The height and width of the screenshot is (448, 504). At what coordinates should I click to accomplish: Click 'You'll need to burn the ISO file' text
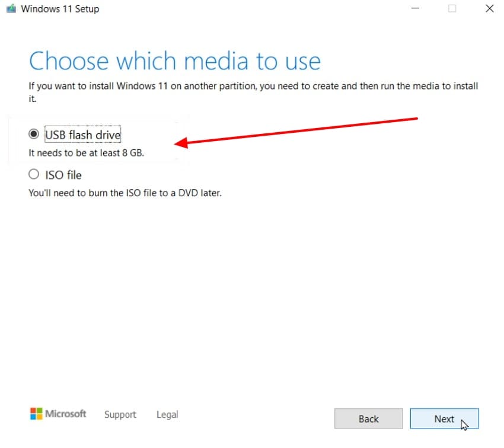(x=125, y=193)
